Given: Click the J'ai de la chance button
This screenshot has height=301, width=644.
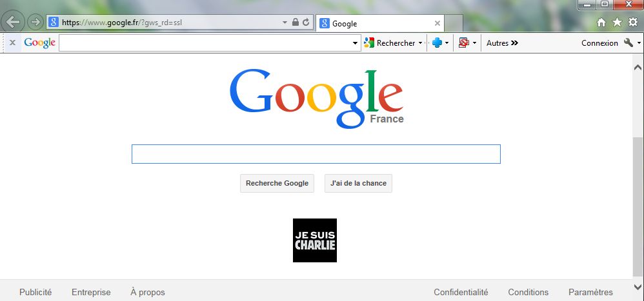Looking at the screenshot, I should pos(358,183).
